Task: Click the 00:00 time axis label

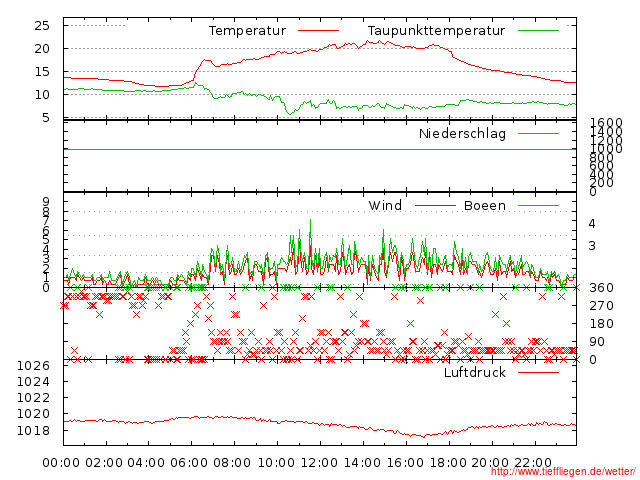Action: point(61,463)
